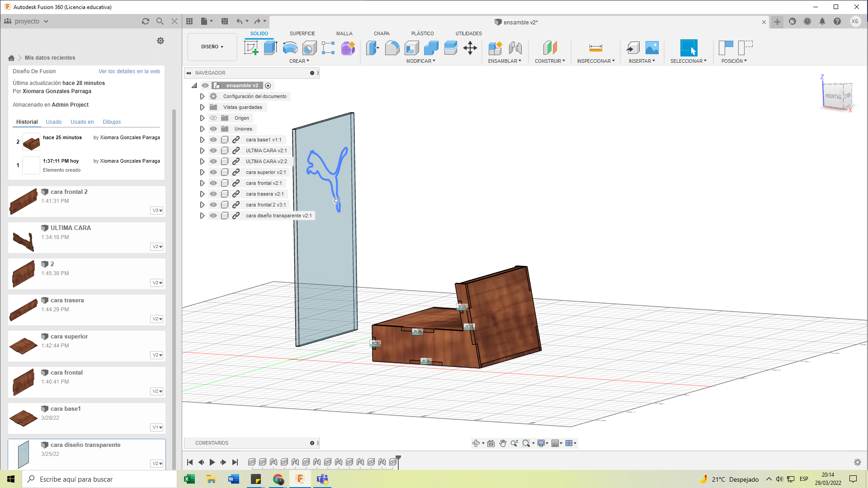
Task: Select the Press Pull tool
Action: (x=373, y=47)
